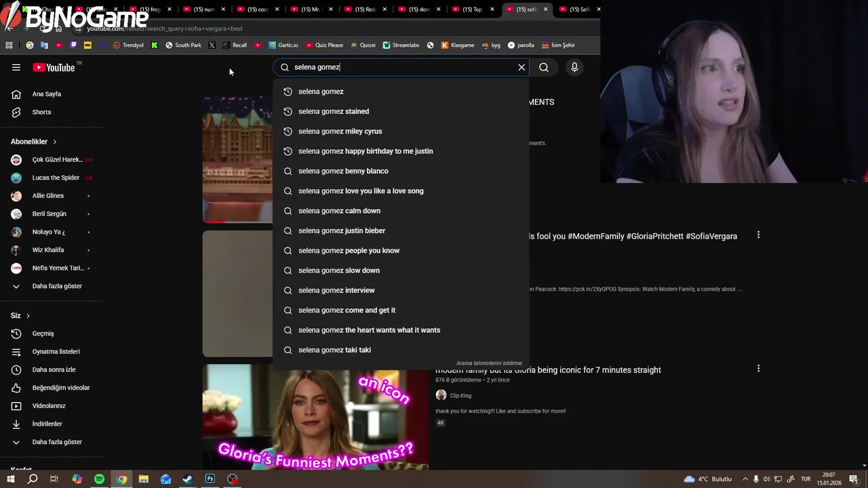This screenshot has width=868, height=488.
Task: Choose suggestion 'selena gomez benny blanco'
Action: (401, 171)
